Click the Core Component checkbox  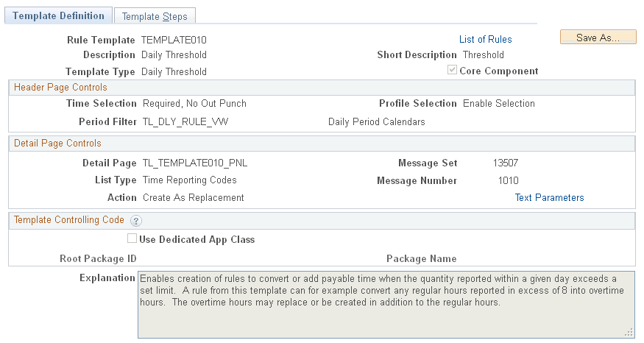pos(452,70)
